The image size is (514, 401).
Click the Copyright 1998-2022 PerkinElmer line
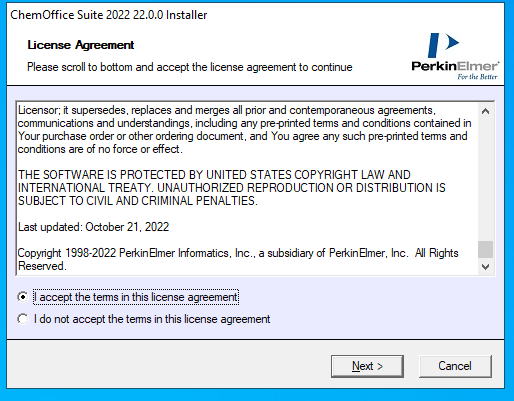click(238, 259)
